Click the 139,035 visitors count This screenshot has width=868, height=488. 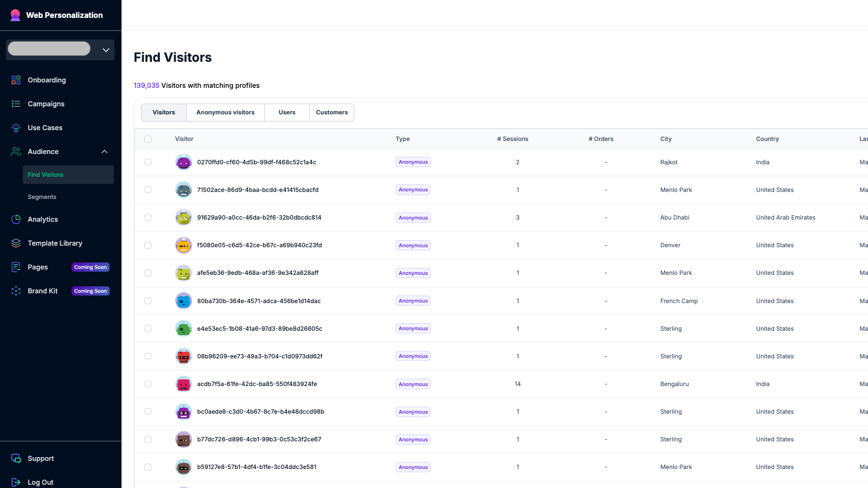click(x=146, y=86)
